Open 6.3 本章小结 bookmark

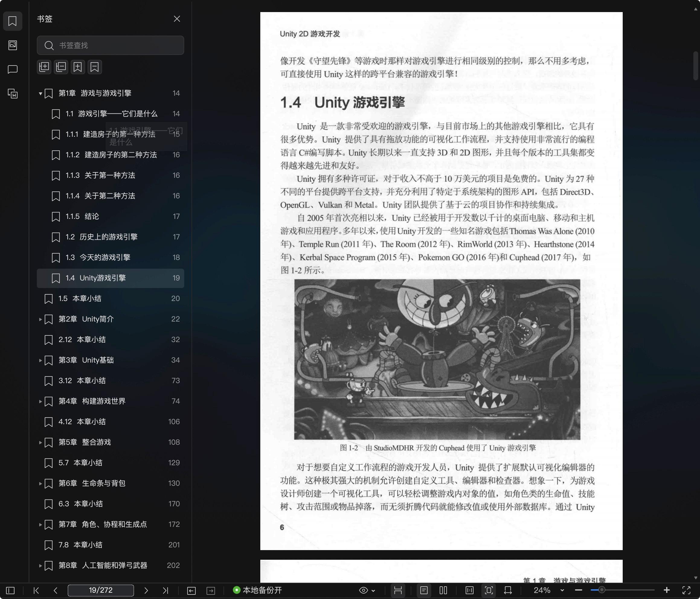(x=111, y=504)
